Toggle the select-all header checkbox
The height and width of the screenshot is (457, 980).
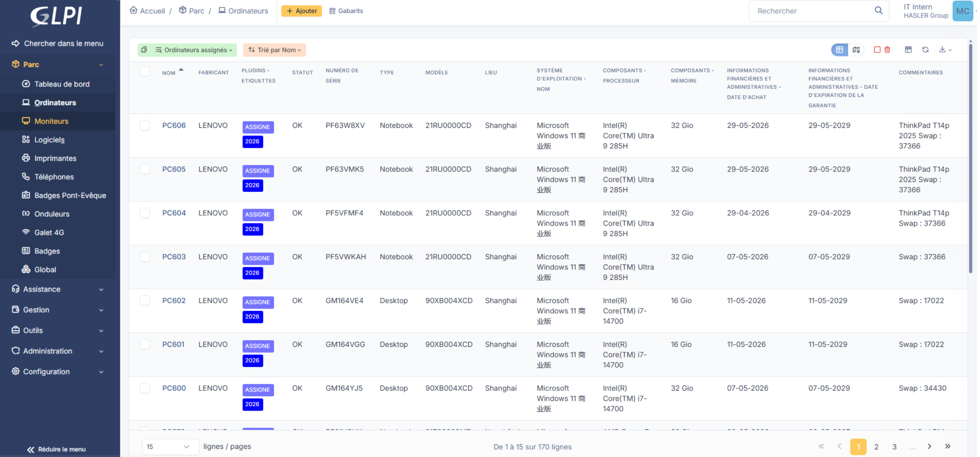point(144,71)
